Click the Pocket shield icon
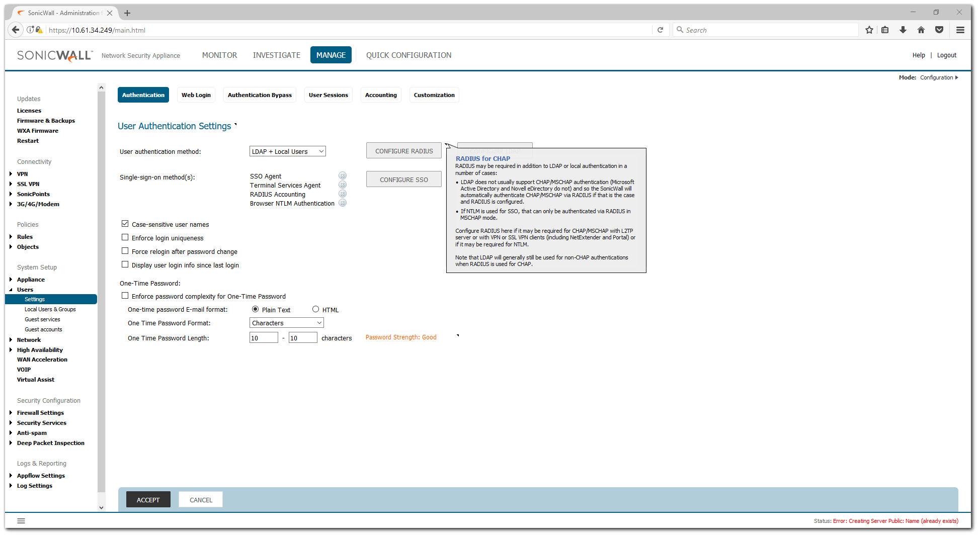 939,30
